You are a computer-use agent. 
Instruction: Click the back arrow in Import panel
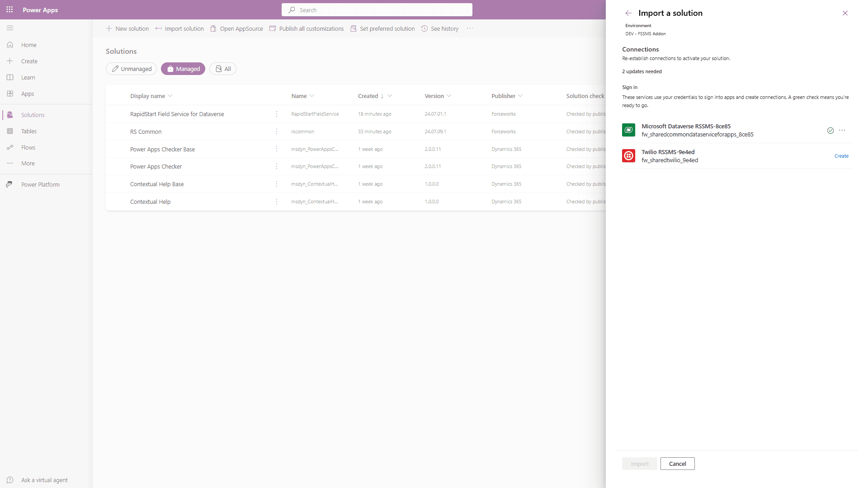[628, 13]
